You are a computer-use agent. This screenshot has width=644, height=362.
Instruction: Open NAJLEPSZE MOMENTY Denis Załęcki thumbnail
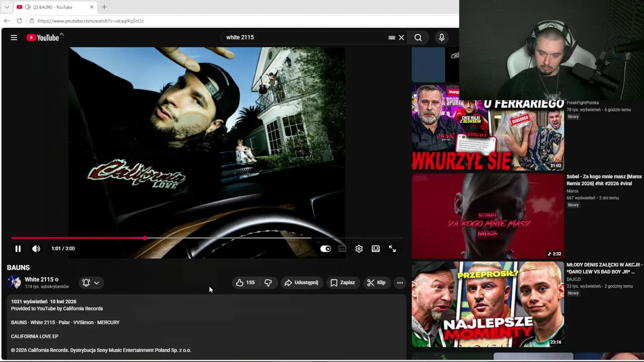pyautogui.click(x=488, y=304)
